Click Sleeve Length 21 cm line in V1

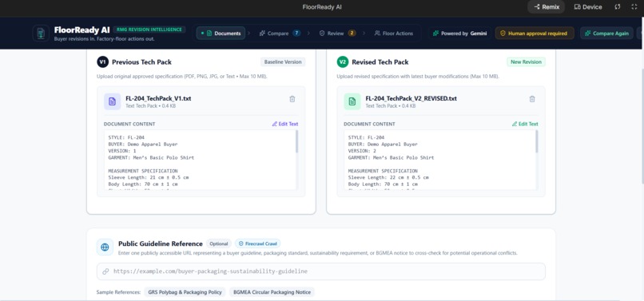[149, 177]
